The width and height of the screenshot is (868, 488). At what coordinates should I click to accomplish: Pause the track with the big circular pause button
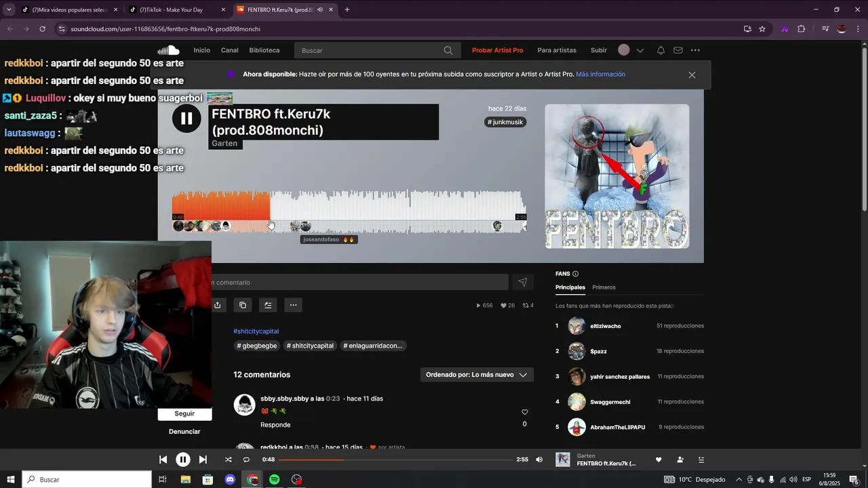click(x=186, y=119)
